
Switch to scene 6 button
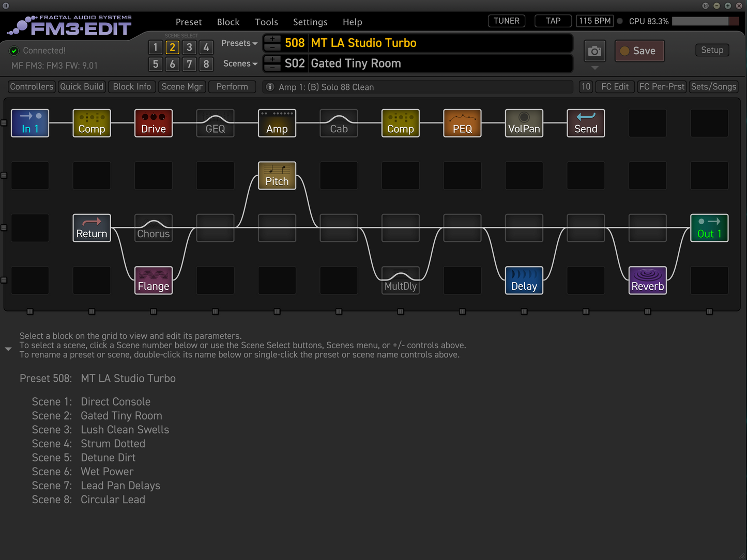click(x=172, y=64)
